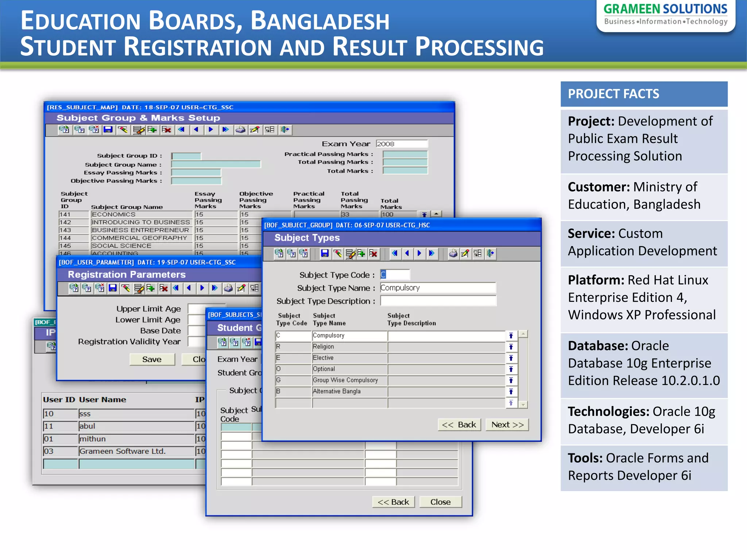Click the up-arrow button on the Compulsory row

[511, 336]
